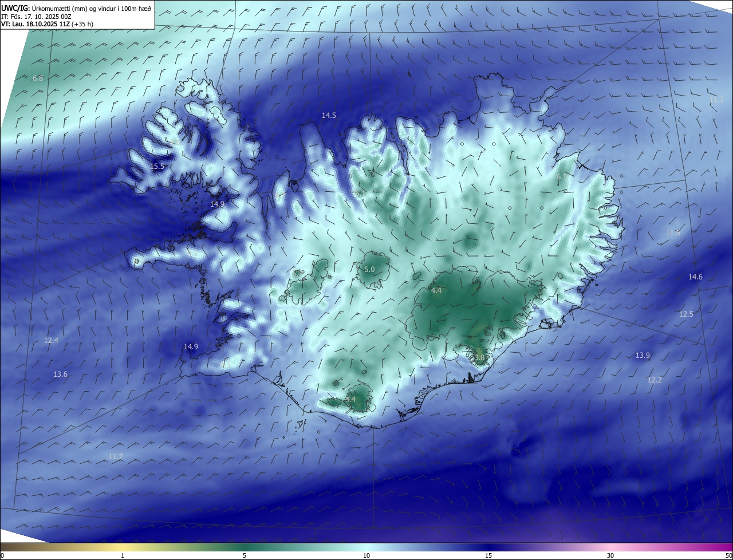Click the 13.9 value label

pos(643,355)
